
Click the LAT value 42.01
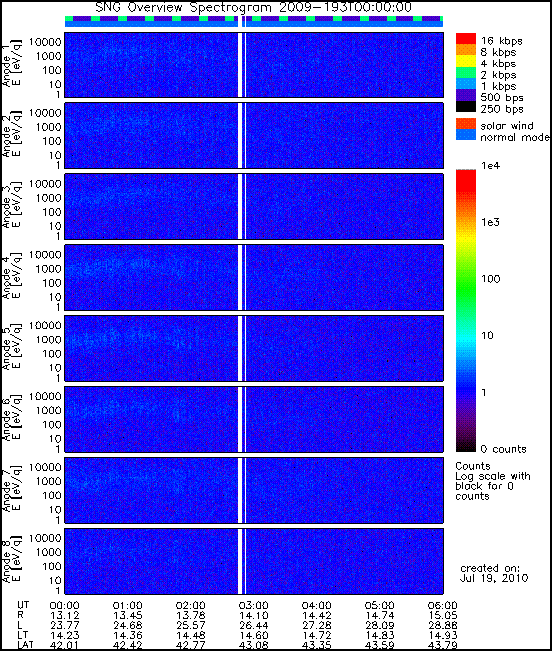64,646
